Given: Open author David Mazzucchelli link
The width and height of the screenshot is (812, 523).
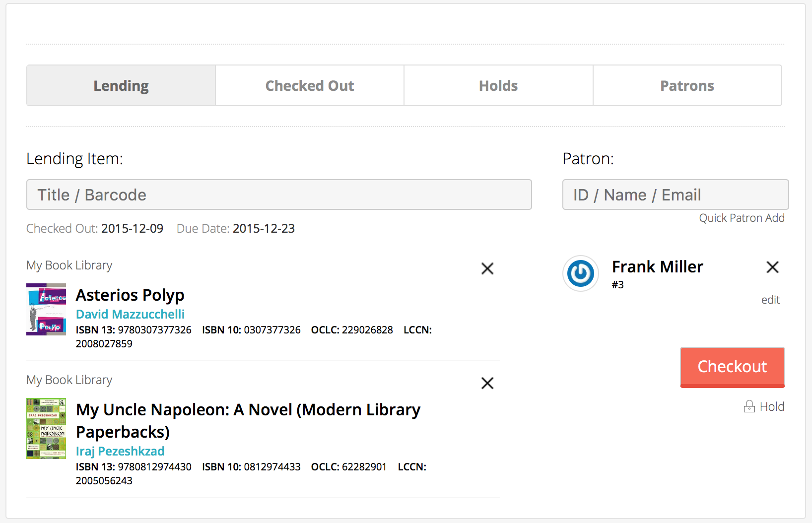Looking at the screenshot, I should tap(130, 314).
